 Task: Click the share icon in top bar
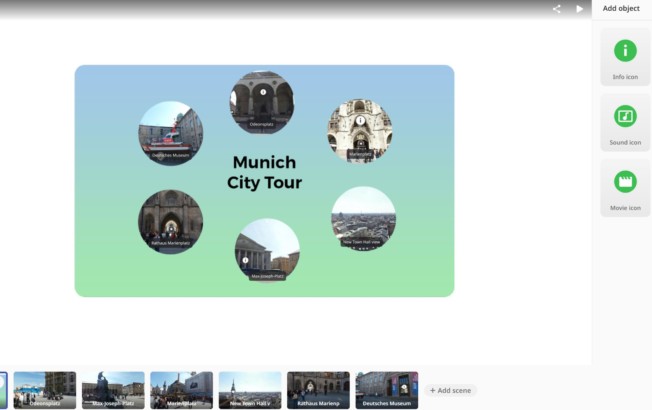coord(557,9)
